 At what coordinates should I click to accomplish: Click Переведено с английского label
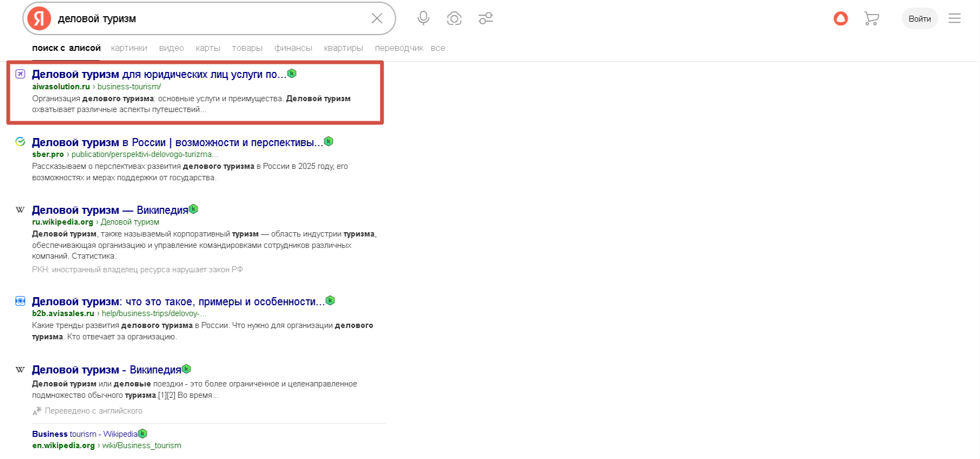point(94,411)
